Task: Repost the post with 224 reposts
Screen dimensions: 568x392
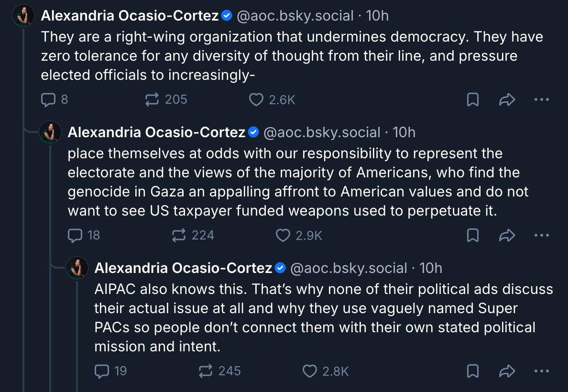Action: click(x=180, y=235)
